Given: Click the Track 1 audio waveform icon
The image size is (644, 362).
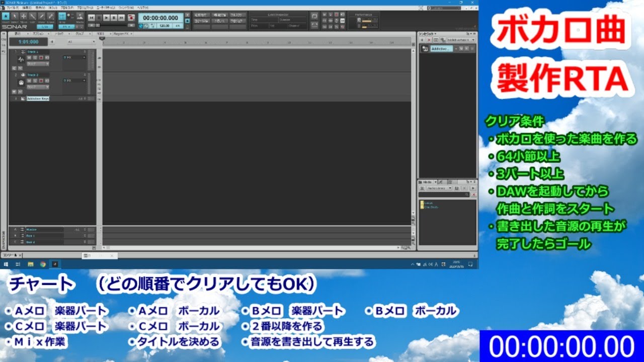Looking at the screenshot, I should (x=21, y=59).
